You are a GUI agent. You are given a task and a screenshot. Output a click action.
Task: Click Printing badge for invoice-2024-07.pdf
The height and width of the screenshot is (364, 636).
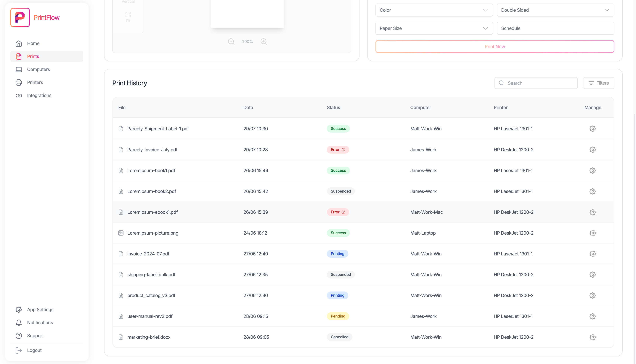tap(337, 254)
